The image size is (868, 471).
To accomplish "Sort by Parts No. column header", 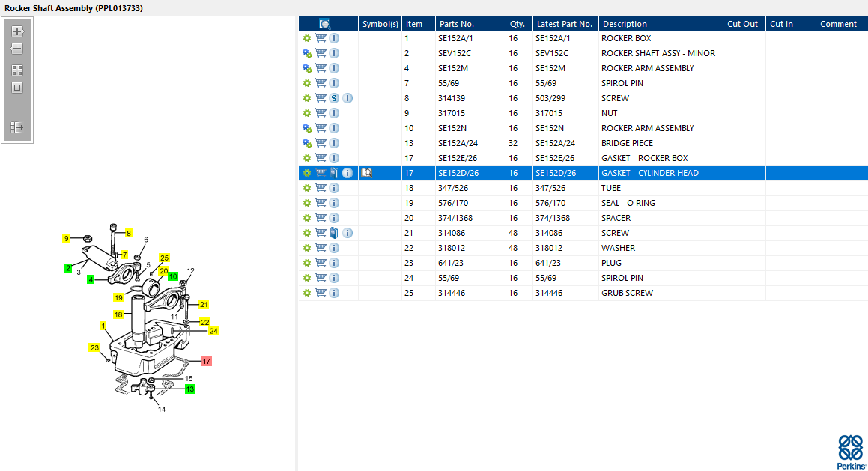I will coord(470,24).
